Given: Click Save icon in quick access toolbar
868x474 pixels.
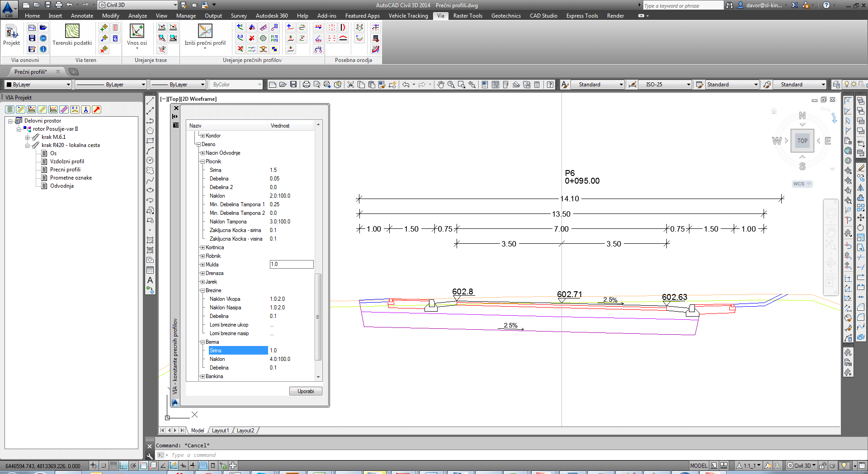Looking at the screenshot, I should coord(47,5).
